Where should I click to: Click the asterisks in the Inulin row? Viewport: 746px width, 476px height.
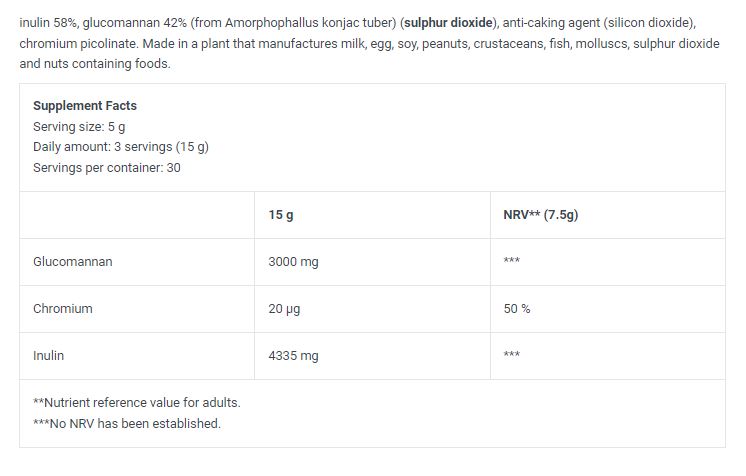tap(512, 355)
